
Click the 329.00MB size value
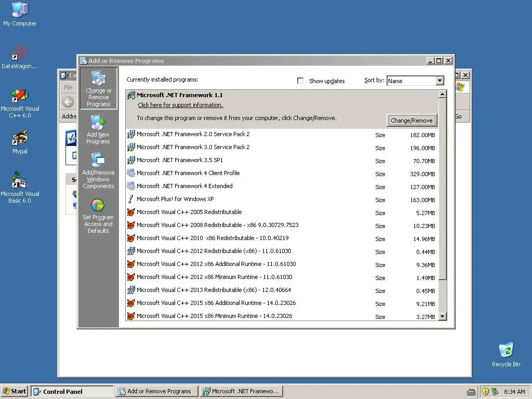tap(422, 174)
